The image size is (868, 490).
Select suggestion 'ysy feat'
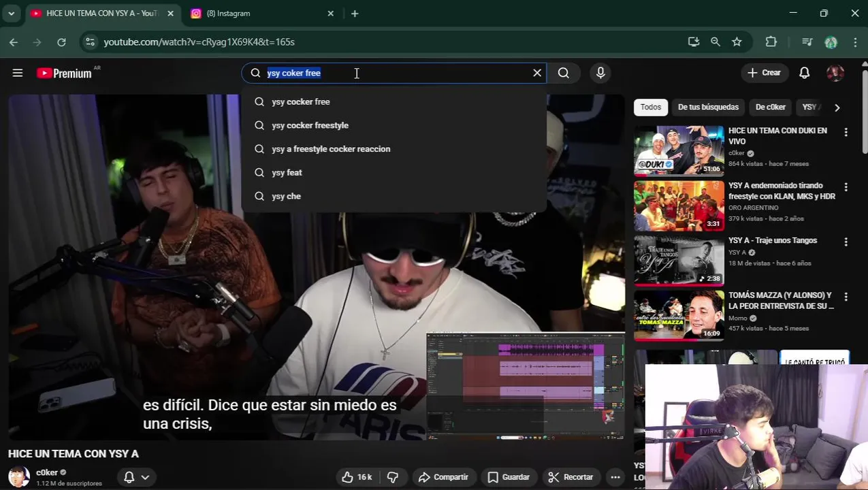click(393, 172)
